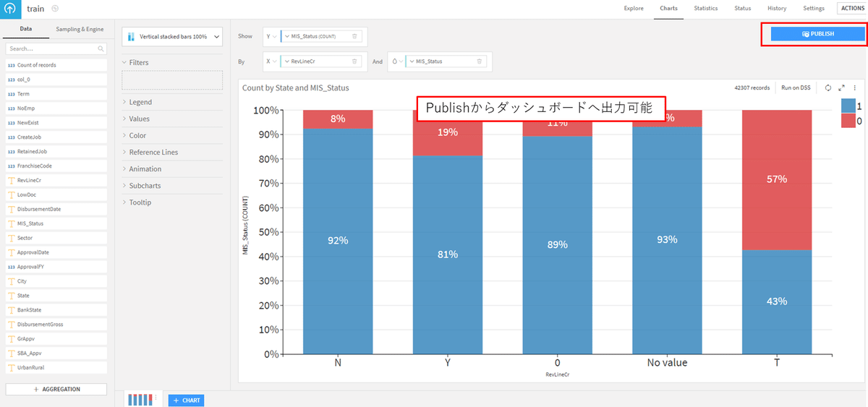Click the text type icon of City
The width and height of the screenshot is (868, 407).
(x=12, y=281)
